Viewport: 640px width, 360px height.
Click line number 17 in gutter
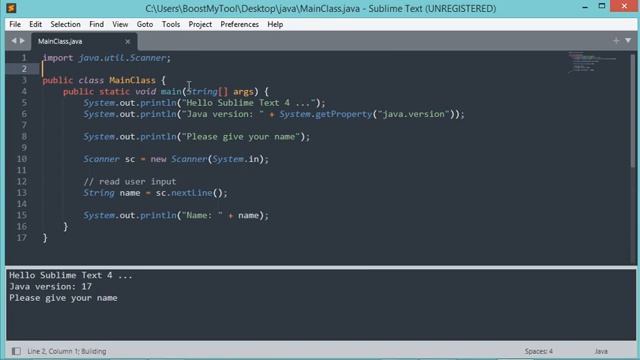tap(22, 238)
